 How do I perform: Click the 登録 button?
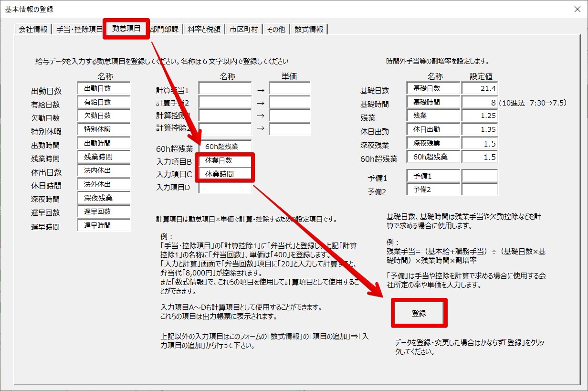point(419,314)
